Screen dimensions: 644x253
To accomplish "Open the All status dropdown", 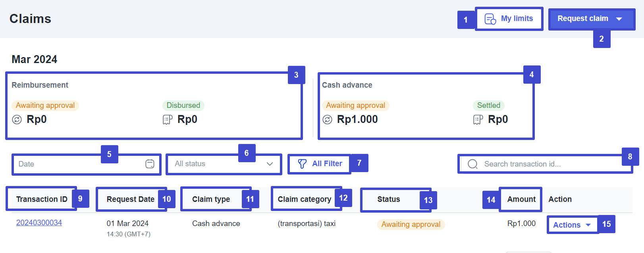I will tap(224, 164).
